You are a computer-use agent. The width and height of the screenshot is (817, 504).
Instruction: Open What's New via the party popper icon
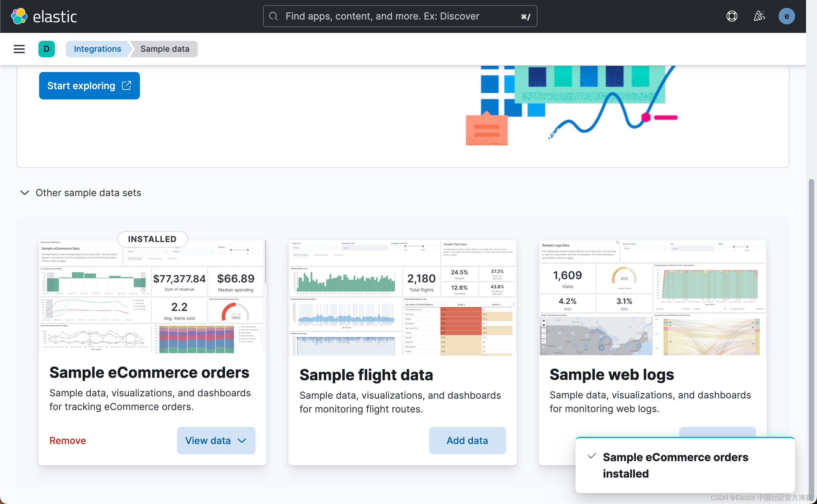click(x=759, y=16)
